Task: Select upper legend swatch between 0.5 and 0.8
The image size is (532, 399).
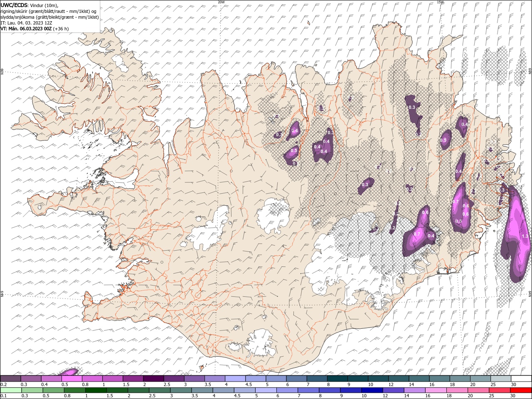Action: (71, 379)
